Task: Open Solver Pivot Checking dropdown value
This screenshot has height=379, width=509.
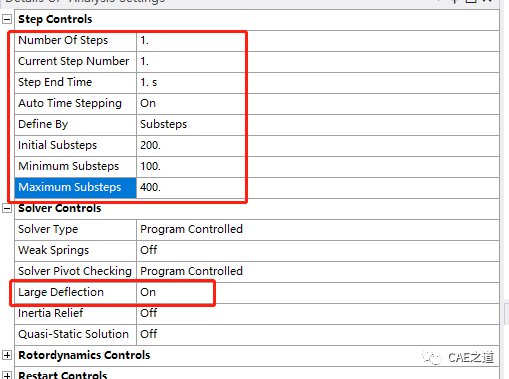Action: [318, 272]
